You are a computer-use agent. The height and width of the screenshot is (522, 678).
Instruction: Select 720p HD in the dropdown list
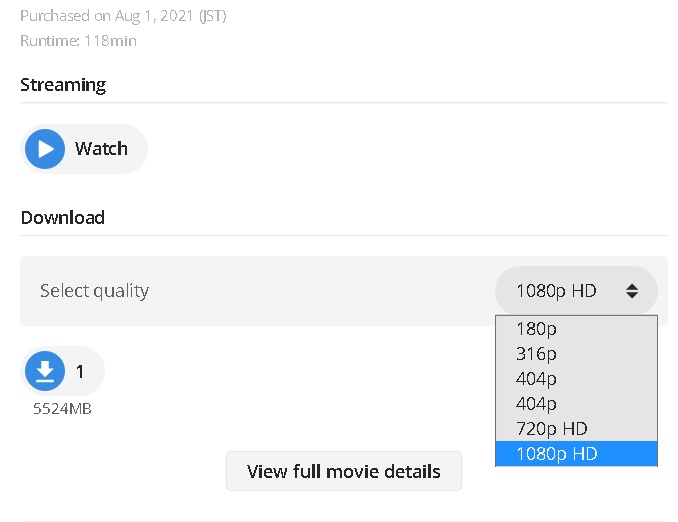576,429
